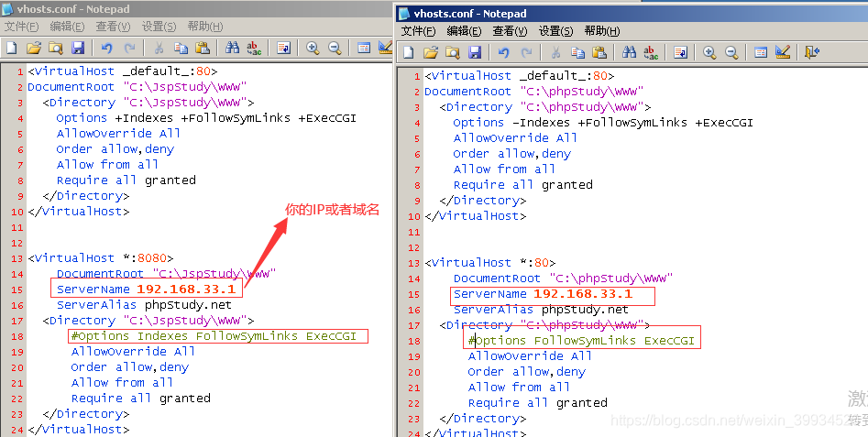
Task: Click ServerAlias phpStudy.net in left window
Action: point(144,305)
